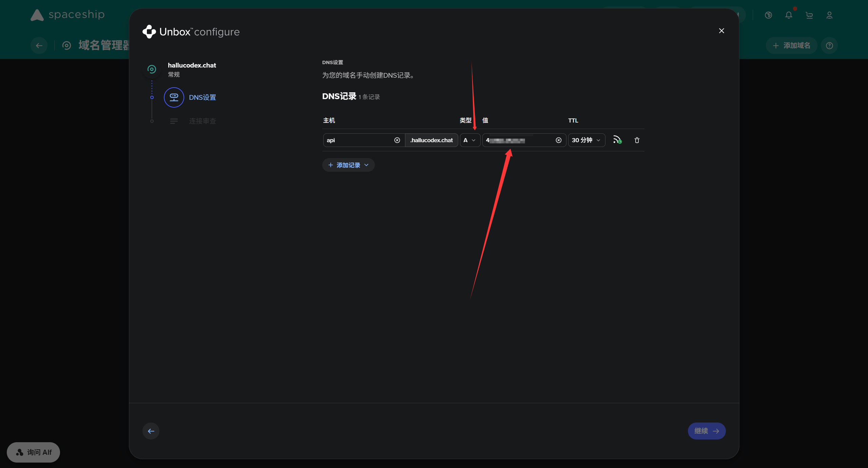Click the 继续 button

[x=707, y=431]
